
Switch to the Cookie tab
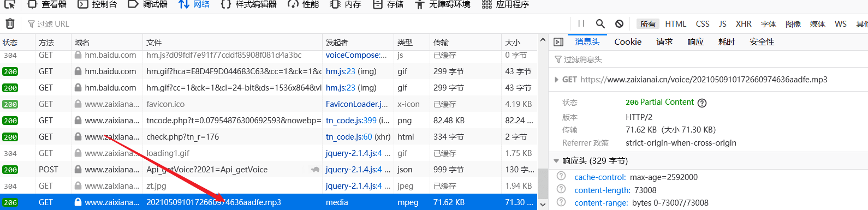pos(628,42)
